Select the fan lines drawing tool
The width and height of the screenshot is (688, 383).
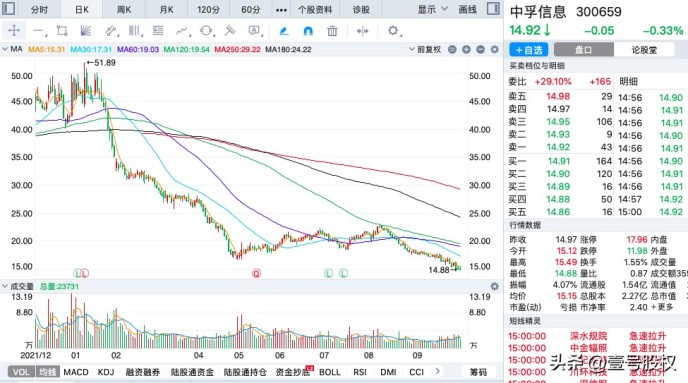pos(86,30)
